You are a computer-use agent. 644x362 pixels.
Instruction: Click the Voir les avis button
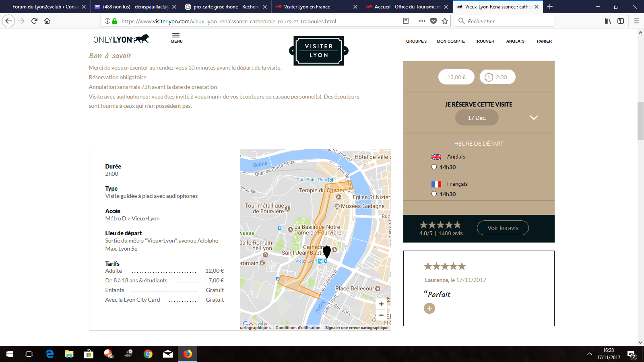(503, 228)
